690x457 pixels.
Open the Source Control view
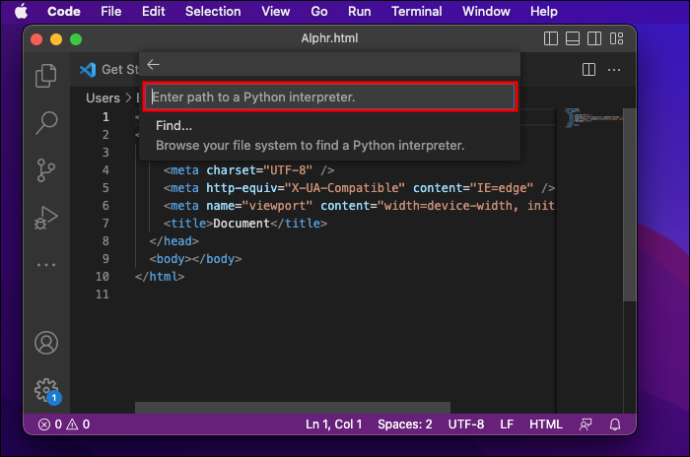point(46,170)
